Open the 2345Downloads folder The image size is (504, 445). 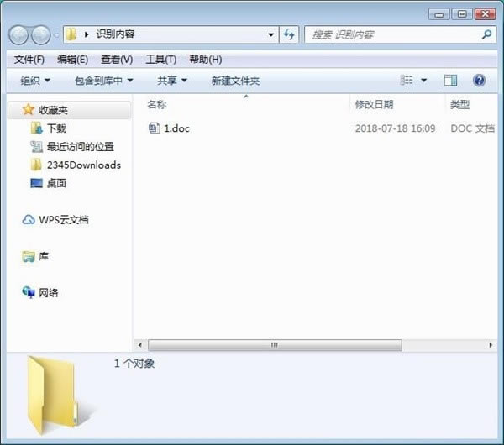[x=84, y=165]
